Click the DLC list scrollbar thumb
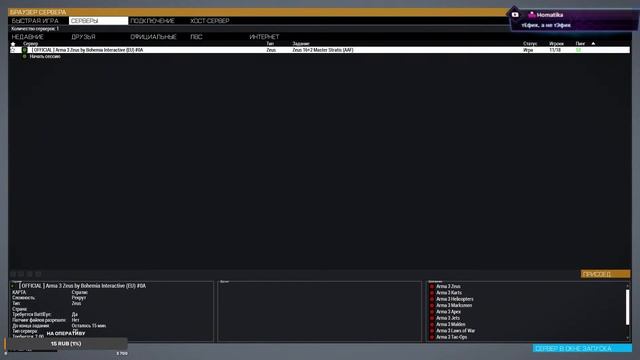The width and height of the screenshot is (640, 360). pyautogui.click(x=628, y=307)
